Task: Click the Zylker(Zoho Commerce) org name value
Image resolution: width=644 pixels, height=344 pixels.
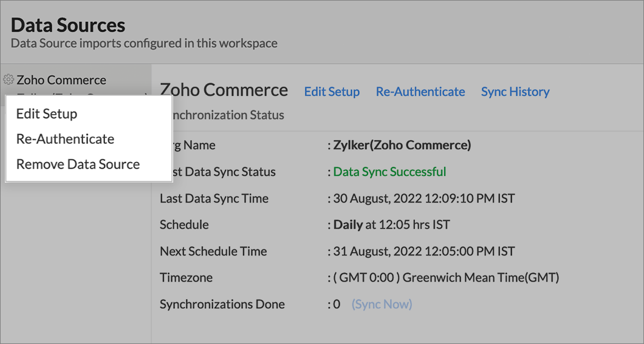Action: coord(402,145)
